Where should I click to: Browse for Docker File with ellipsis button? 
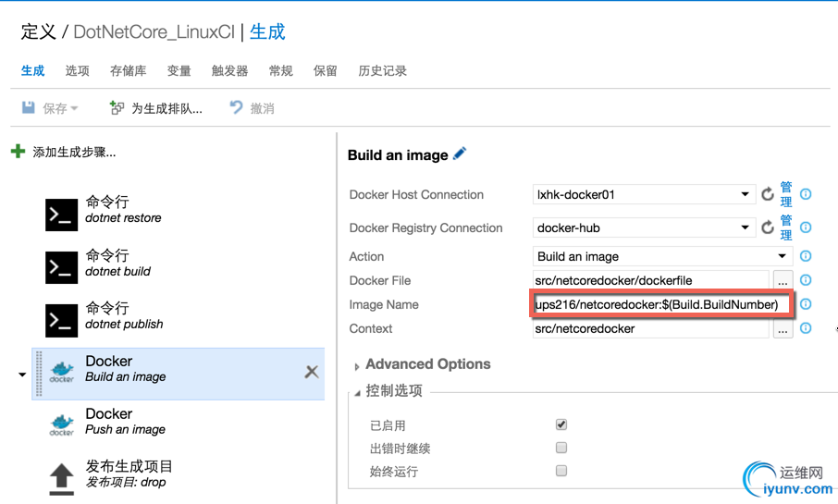783,280
